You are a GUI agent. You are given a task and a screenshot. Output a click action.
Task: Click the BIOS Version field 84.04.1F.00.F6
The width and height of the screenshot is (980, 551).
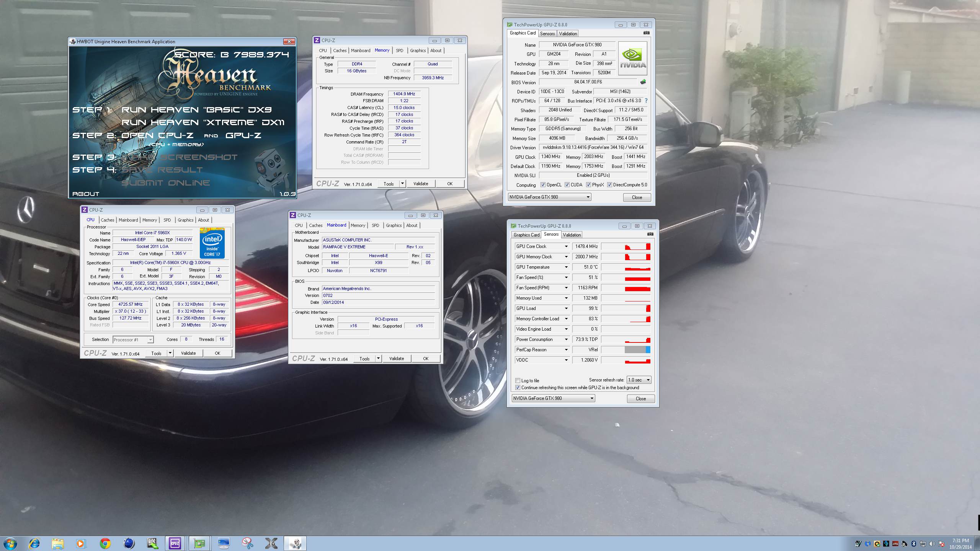(x=588, y=82)
